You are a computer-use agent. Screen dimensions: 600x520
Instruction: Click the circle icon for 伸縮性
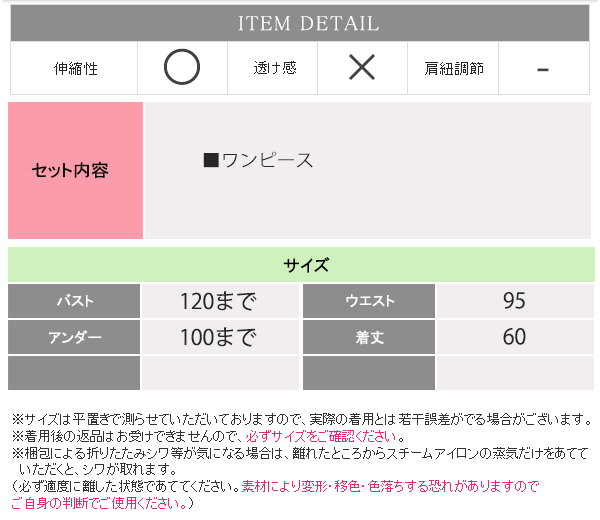181,68
